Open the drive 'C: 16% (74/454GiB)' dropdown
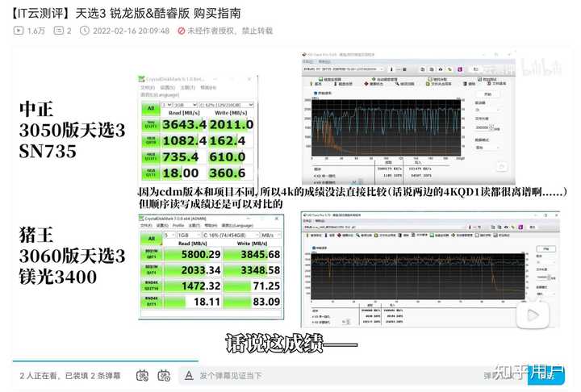Viewport: 581px width, 392px height. (230, 236)
